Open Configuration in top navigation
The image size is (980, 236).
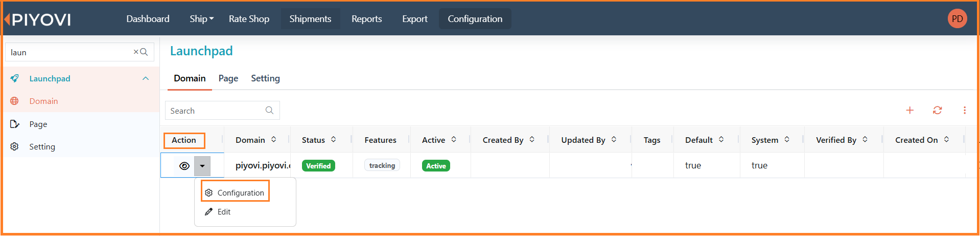(475, 19)
